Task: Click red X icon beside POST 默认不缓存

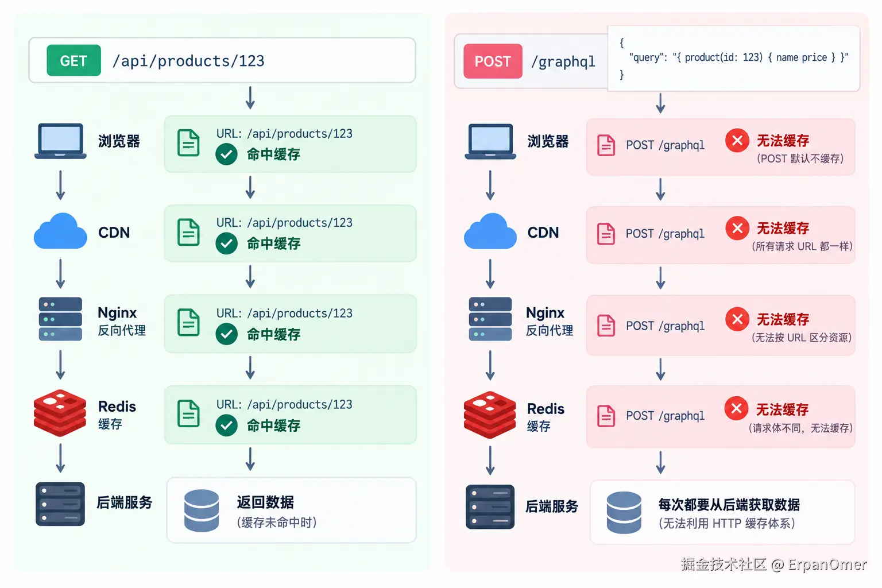Action: click(737, 140)
